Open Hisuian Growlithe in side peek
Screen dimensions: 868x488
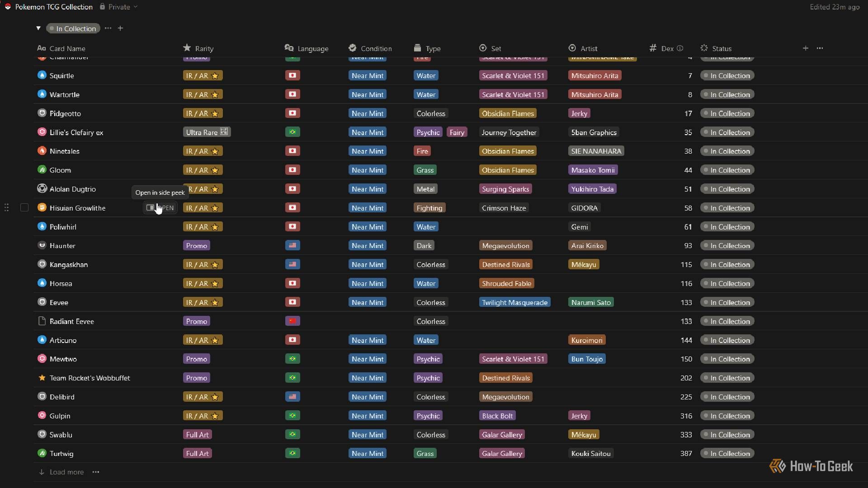[x=160, y=208]
